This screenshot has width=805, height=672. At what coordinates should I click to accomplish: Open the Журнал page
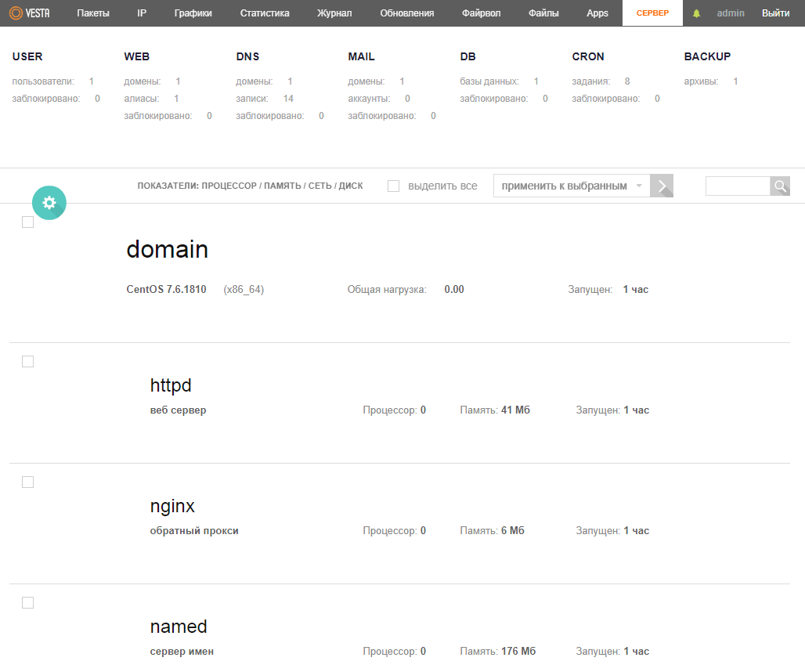point(334,13)
